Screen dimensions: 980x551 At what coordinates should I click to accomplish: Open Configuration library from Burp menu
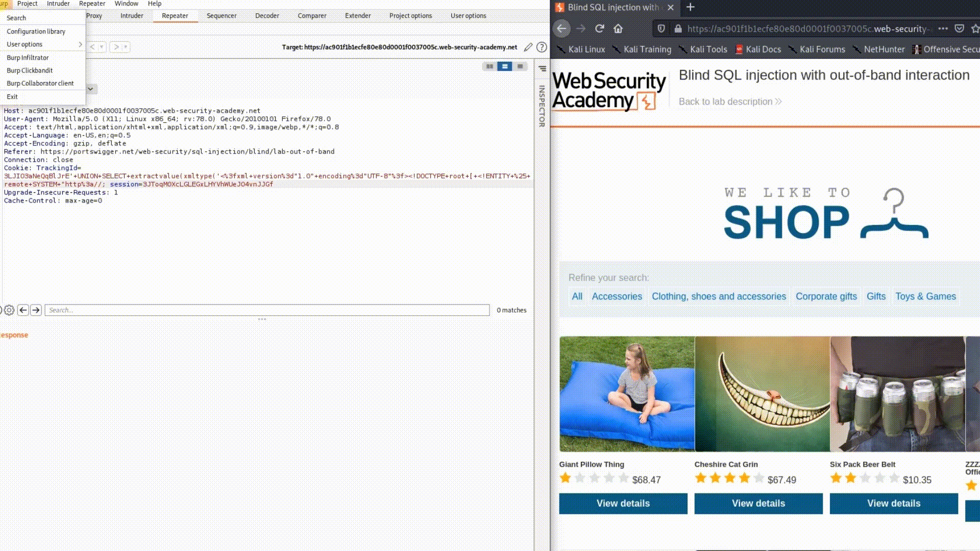click(42, 31)
